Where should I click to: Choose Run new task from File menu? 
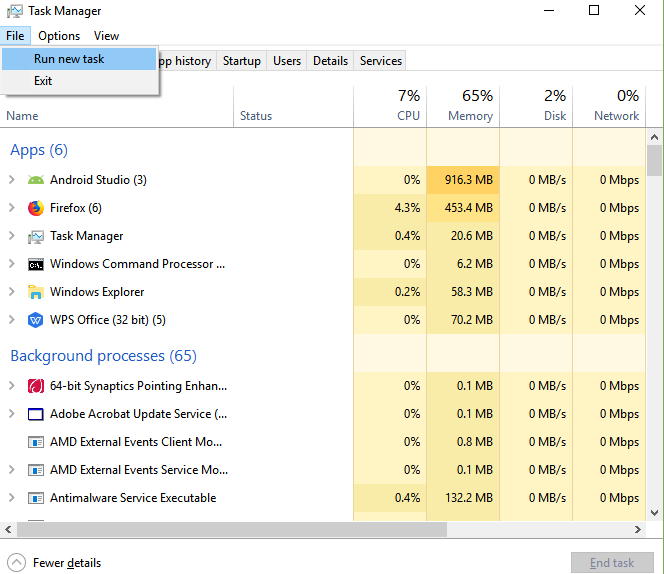point(69,59)
